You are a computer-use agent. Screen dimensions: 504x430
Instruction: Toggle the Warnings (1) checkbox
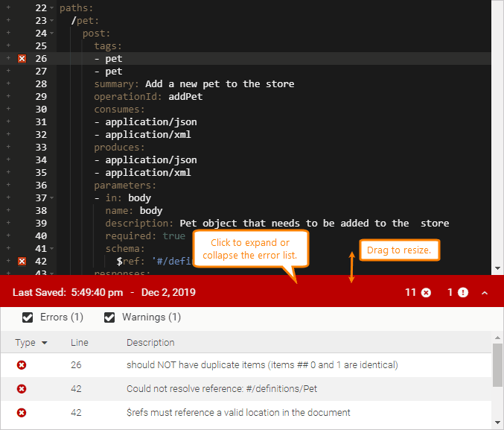click(110, 318)
